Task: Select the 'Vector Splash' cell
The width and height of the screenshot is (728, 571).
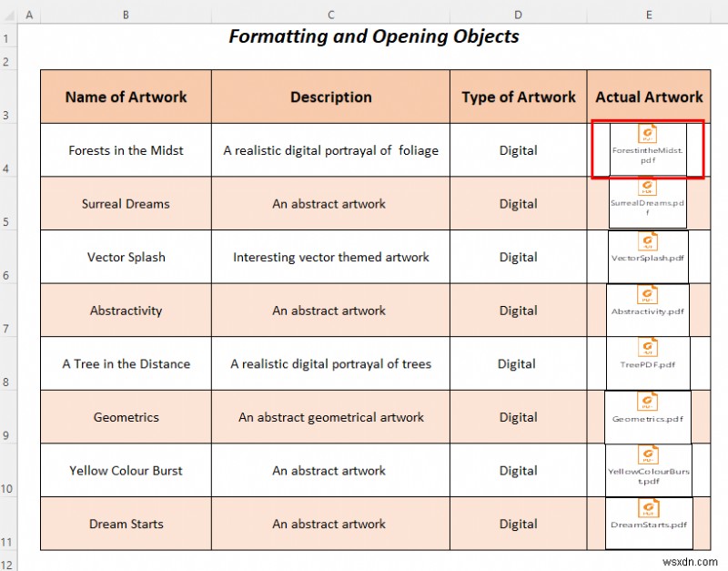Action: [126, 257]
